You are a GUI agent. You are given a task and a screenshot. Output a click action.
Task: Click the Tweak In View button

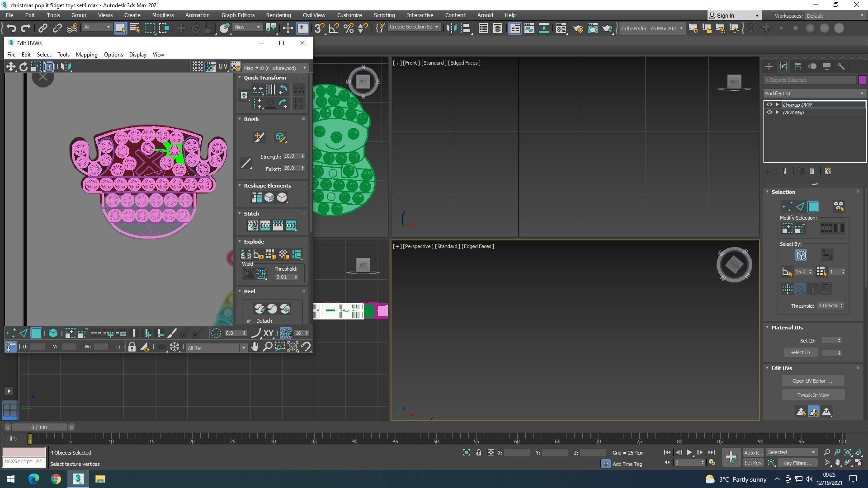pyautogui.click(x=812, y=395)
